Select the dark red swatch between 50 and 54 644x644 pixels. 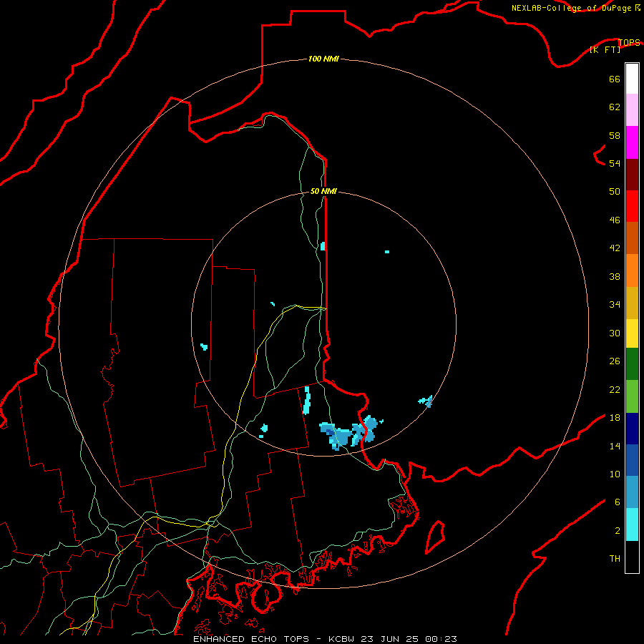632,174
